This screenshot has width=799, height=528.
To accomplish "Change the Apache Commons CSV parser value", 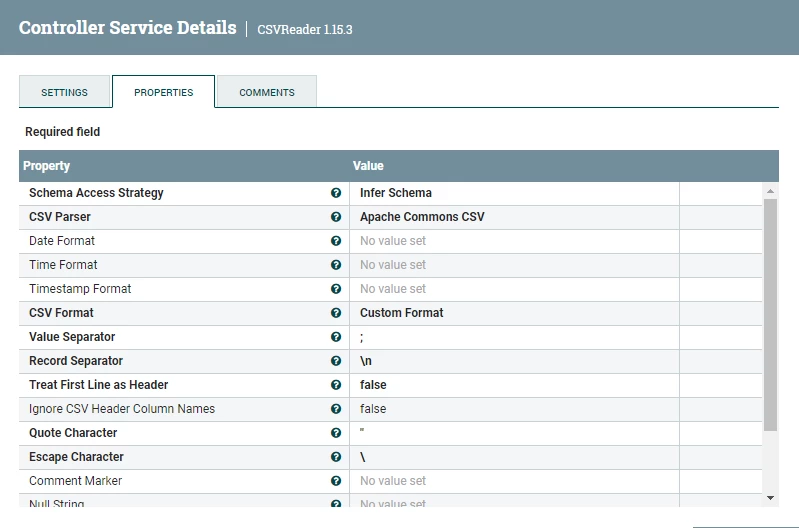I will click(x=514, y=217).
